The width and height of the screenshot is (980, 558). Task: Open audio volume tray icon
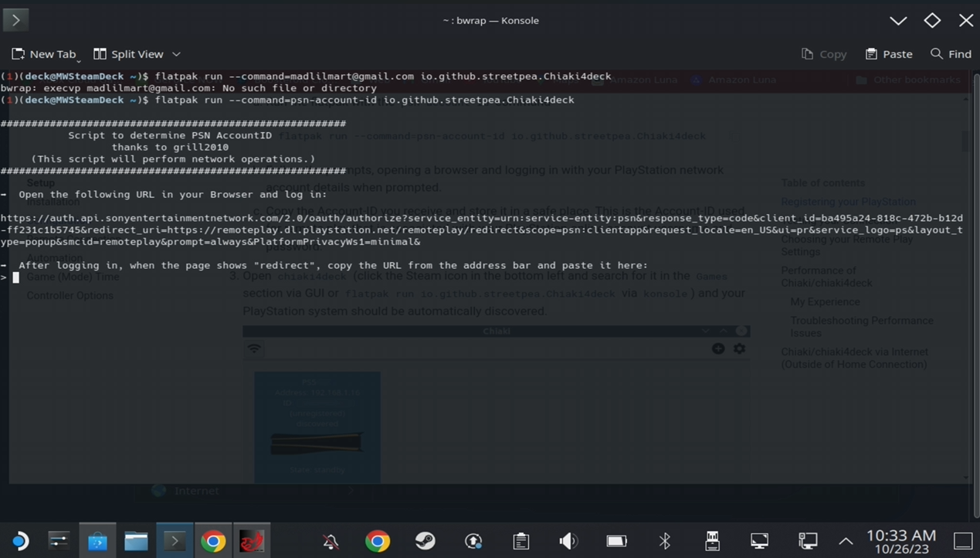pyautogui.click(x=569, y=541)
